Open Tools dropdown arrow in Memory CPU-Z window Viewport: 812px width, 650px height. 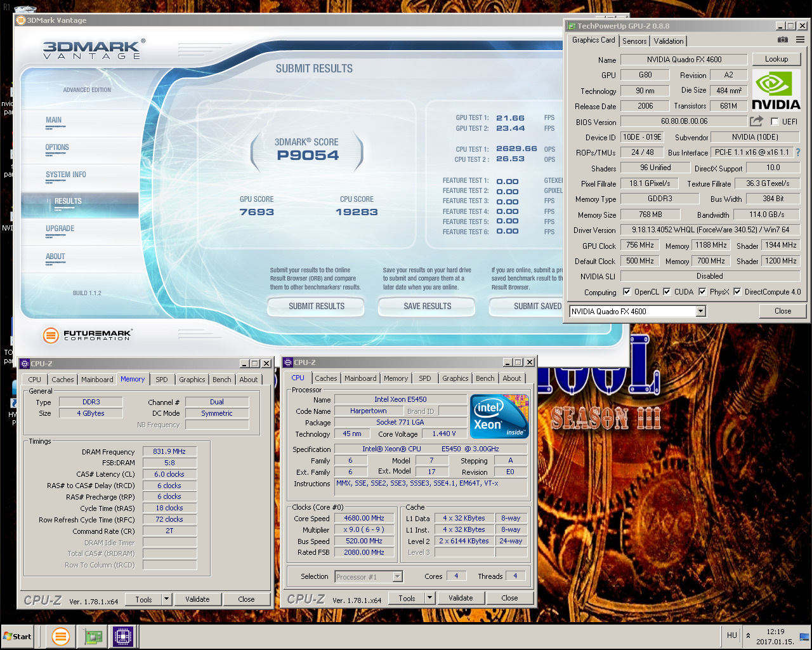(x=166, y=599)
